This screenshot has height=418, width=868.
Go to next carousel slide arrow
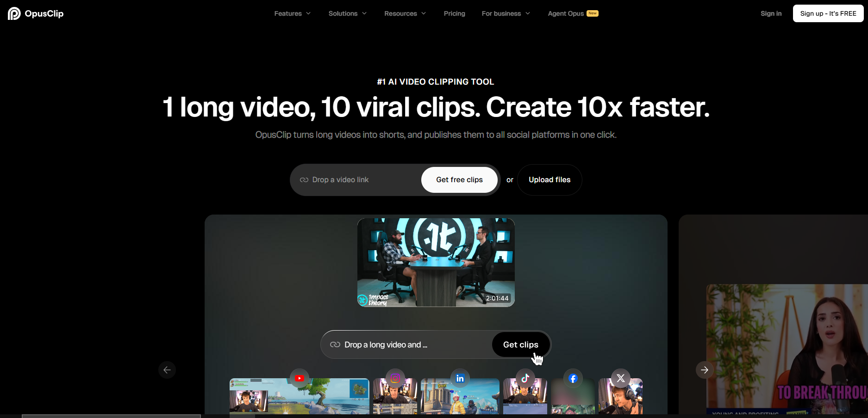tap(705, 370)
